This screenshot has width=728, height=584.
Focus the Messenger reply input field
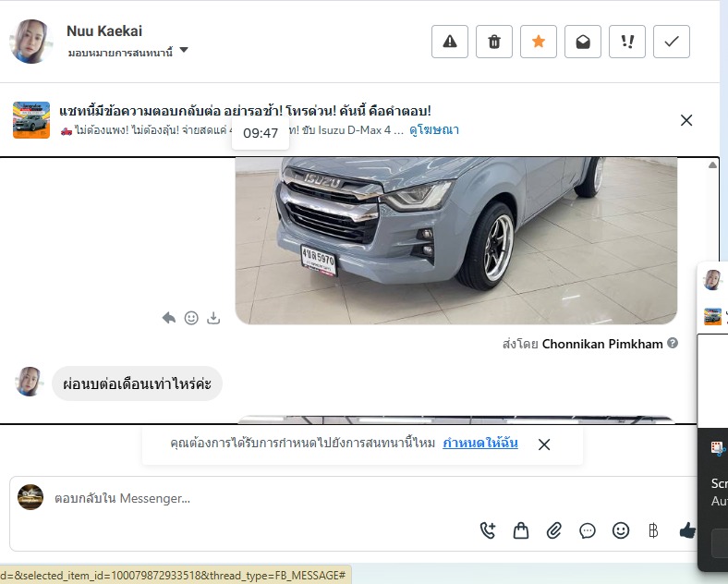click(x=353, y=499)
